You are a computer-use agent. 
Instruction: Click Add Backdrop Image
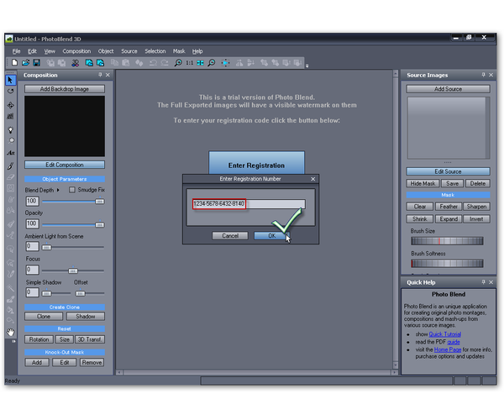65,89
